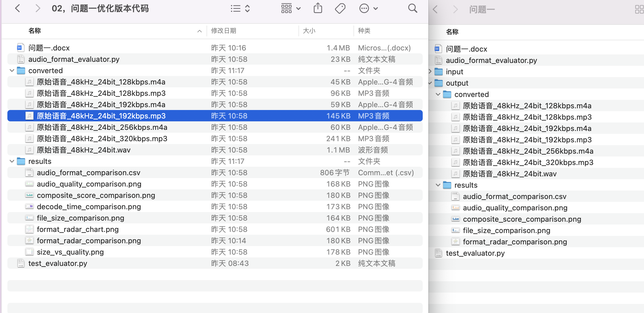Expand the input folder in right window
This screenshot has height=313, width=644.
click(x=430, y=72)
